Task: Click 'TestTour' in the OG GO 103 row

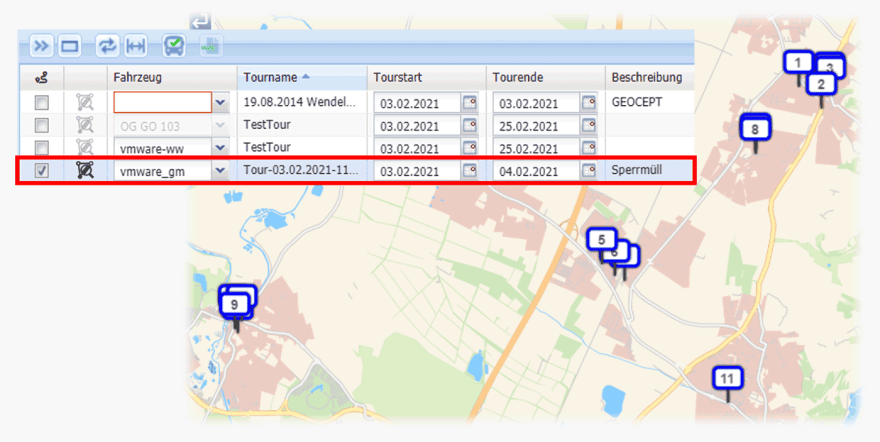Action: coord(267,125)
